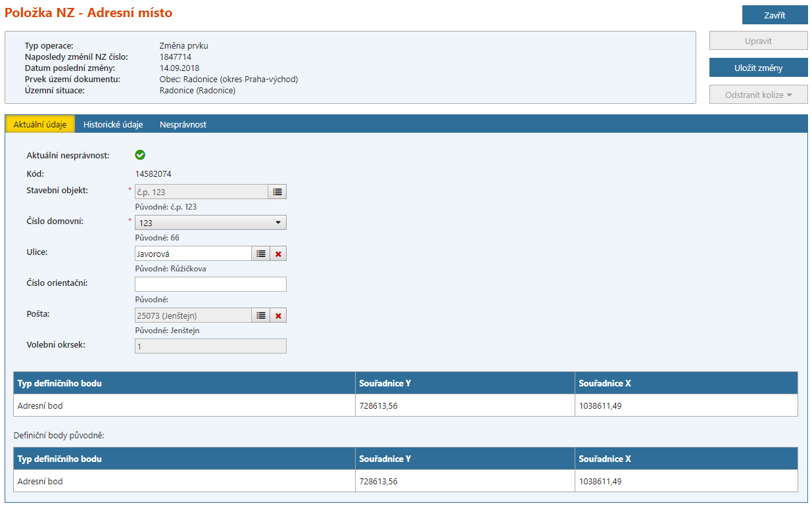Clear the Ulice value with red X

(x=278, y=254)
